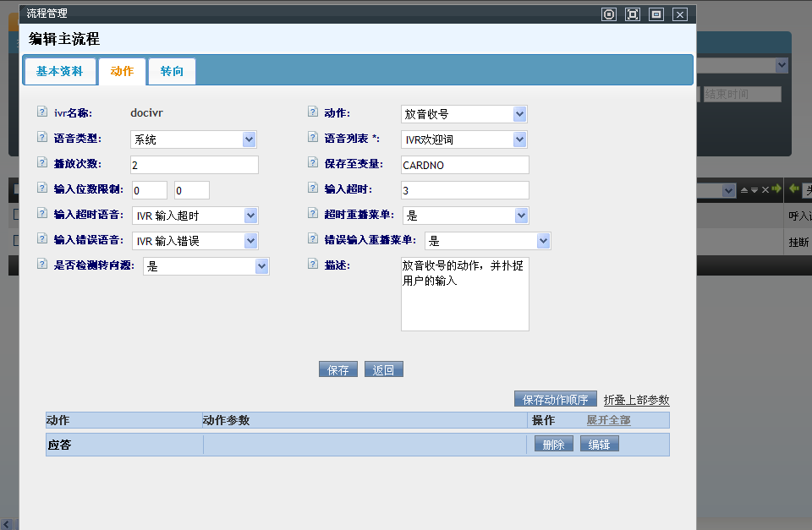Click the help icon beside ivr名称

(x=42, y=112)
